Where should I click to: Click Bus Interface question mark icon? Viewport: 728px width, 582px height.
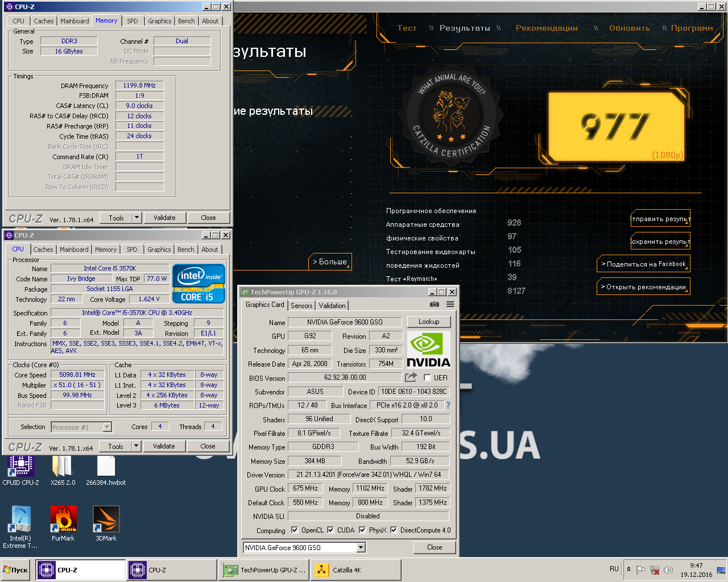(x=448, y=405)
